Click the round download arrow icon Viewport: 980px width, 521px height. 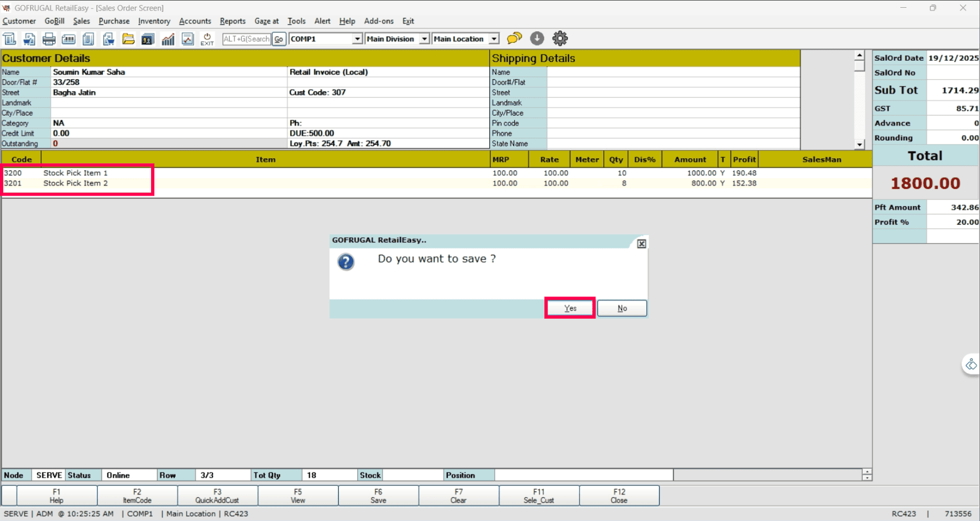tap(537, 38)
